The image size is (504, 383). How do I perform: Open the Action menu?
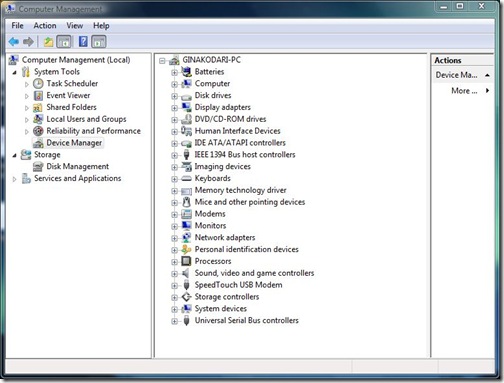click(x=45, y=26)
